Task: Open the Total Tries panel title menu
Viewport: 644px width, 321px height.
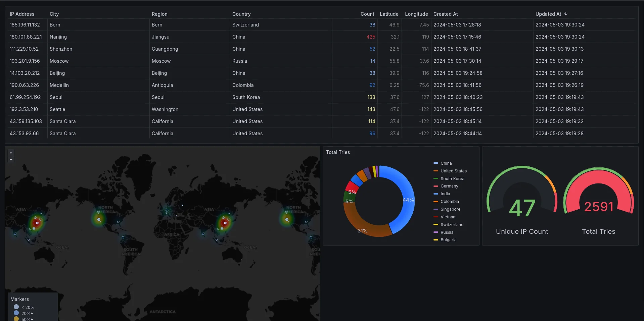Action: [338, 152]
